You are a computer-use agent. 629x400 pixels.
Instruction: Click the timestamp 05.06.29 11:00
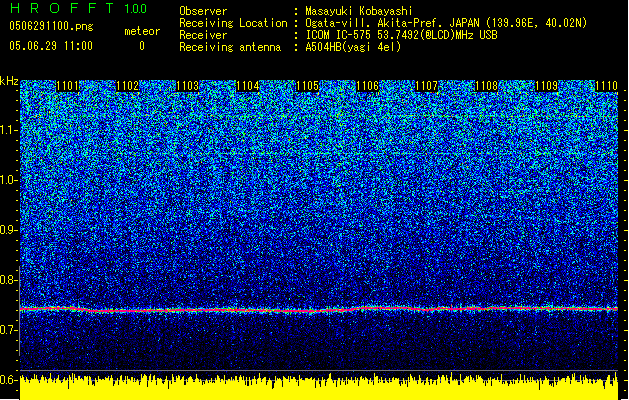click(x=51, y=46)
